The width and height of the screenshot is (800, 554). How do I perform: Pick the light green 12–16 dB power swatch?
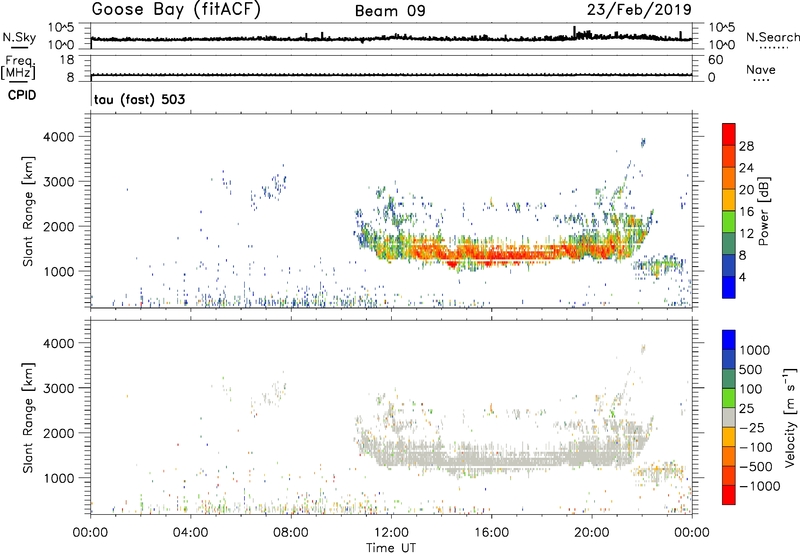(729, 222)
